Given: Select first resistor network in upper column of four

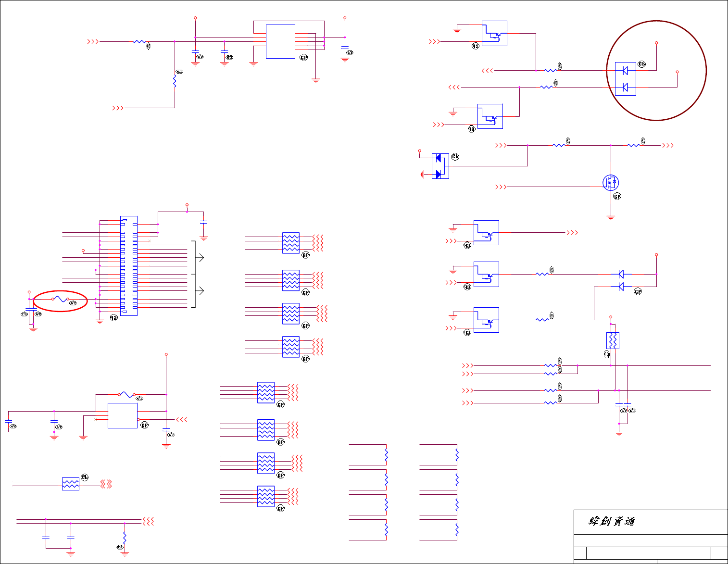Looking at the screenshot, I should click(x=291, y=243).
